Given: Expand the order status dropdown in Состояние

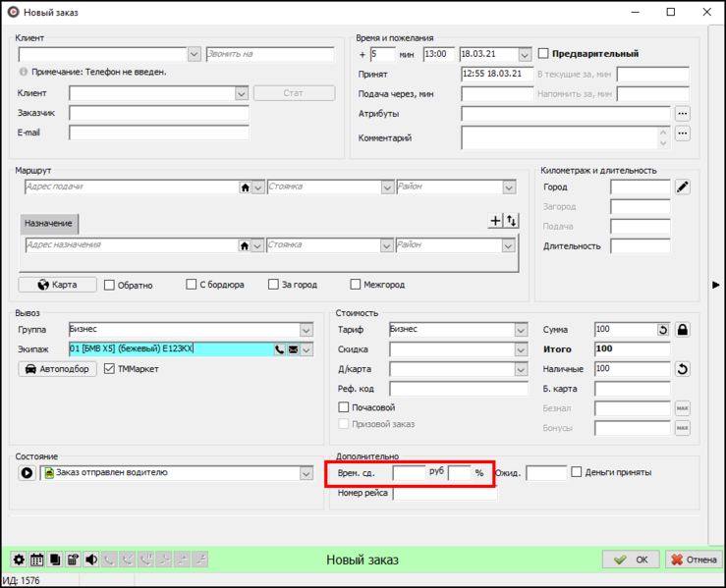Looking at the screenshot, I should [x=306, y=473].
